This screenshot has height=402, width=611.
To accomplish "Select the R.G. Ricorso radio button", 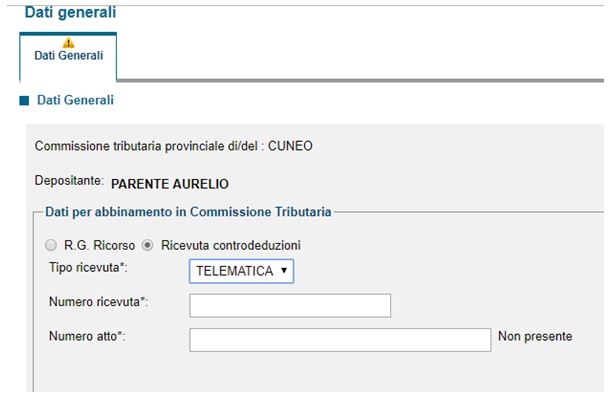I will pos(51,245).
